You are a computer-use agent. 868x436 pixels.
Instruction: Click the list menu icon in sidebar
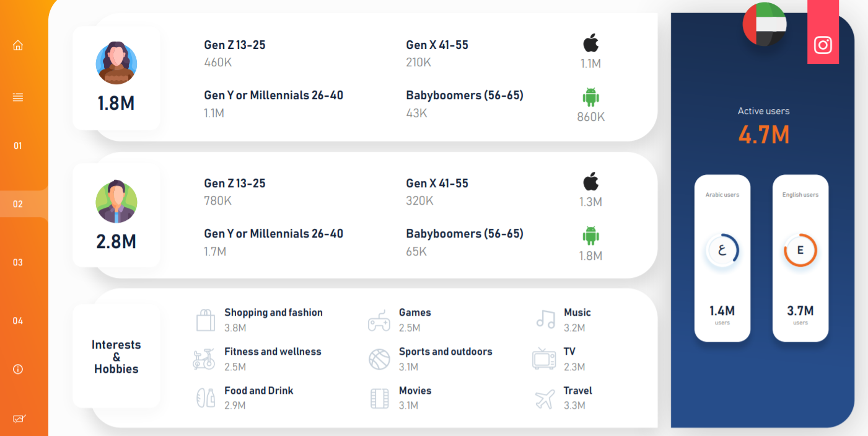[18, 97]
